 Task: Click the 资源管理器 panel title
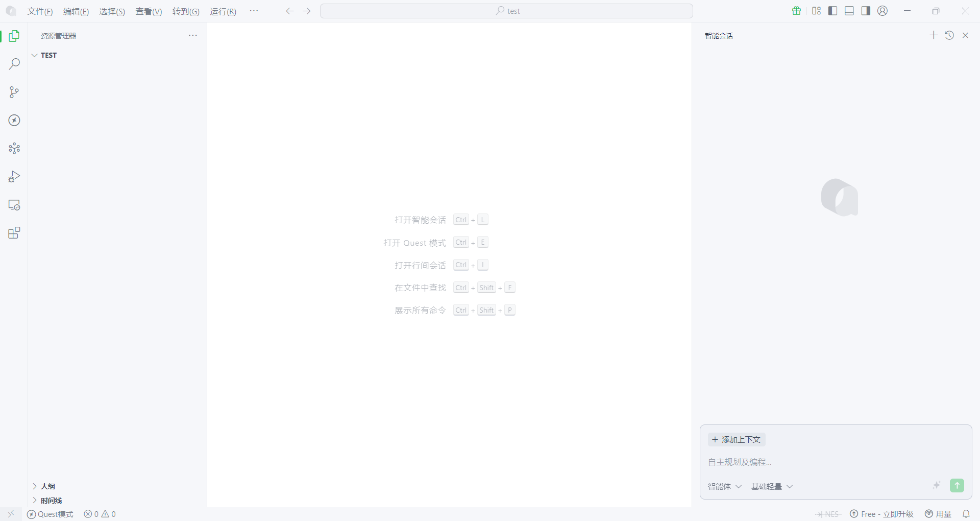pyautogui.click(x=58, y=36)
